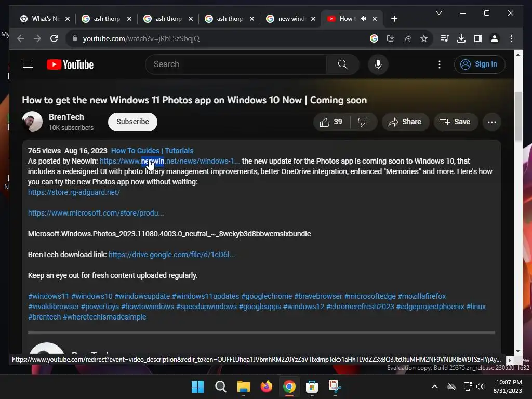
Task: Go back to previous page in Chrome
Action: pos(21,38)
